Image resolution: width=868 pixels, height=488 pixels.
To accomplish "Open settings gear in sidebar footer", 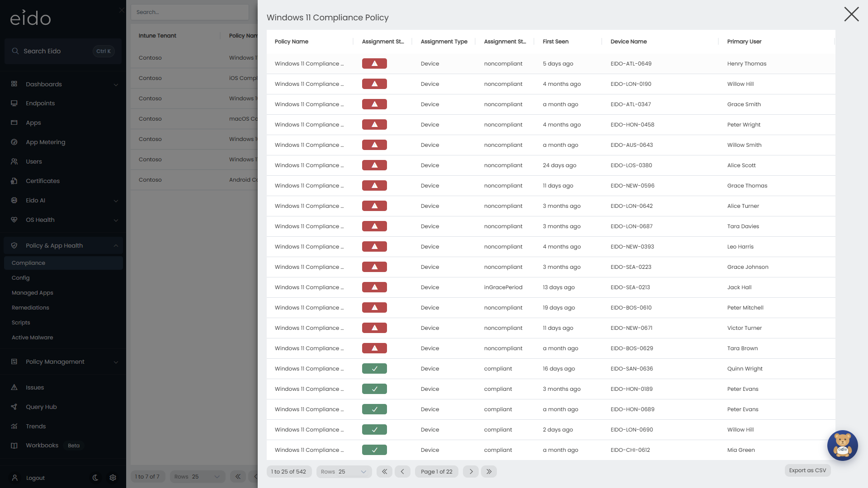I will tap(113, 478).
